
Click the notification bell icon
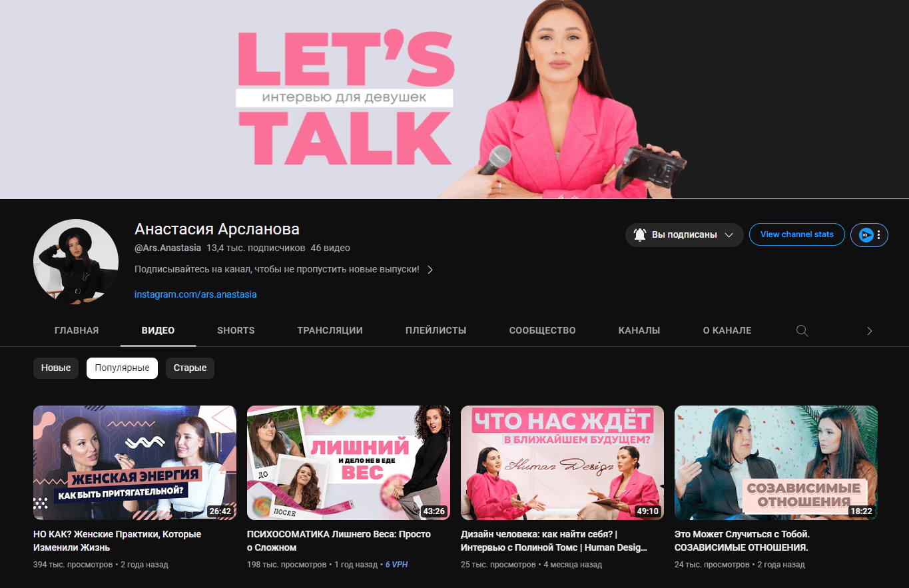[x=640, y=235]
